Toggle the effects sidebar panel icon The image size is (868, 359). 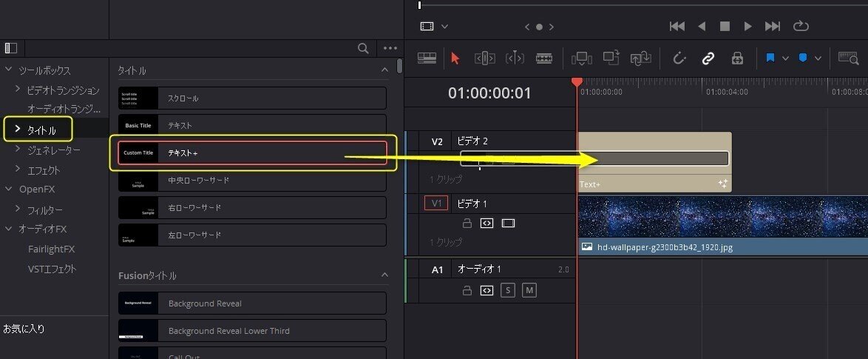[11, 48]
